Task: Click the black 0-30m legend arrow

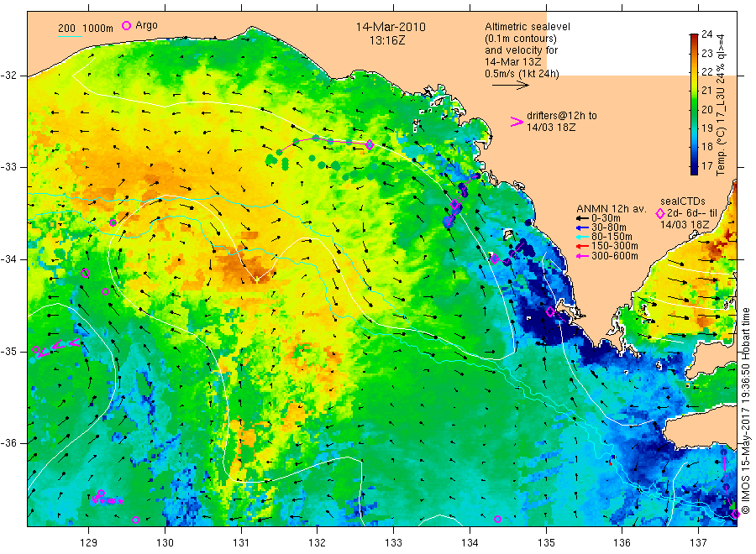Action: (x=582, y=218)
